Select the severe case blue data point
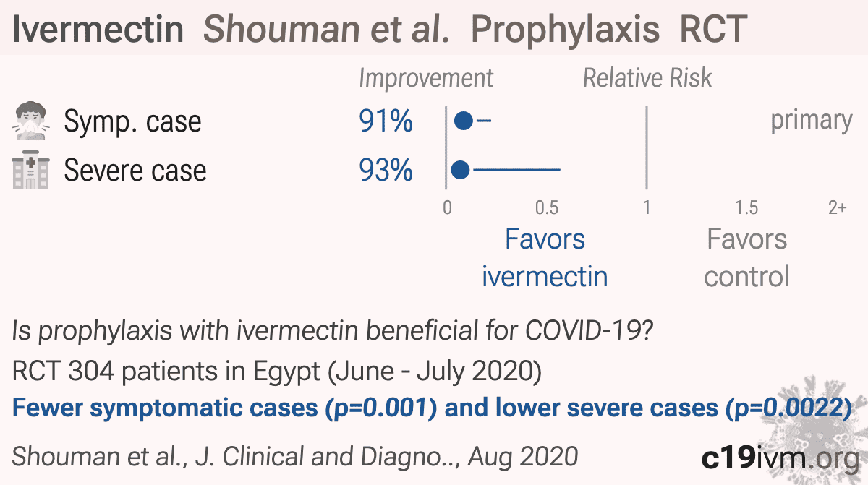 [x=461, y=171]
